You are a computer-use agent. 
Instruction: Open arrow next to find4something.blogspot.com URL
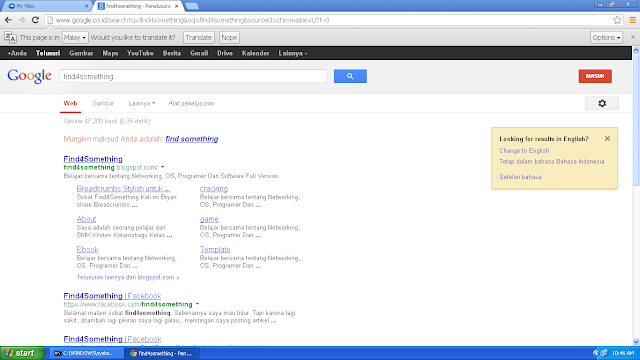(x=162, y=167)
